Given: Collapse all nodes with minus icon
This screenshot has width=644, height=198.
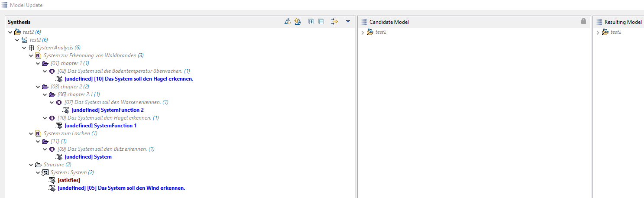Looking at the screenshot, I should coord(321,22).
